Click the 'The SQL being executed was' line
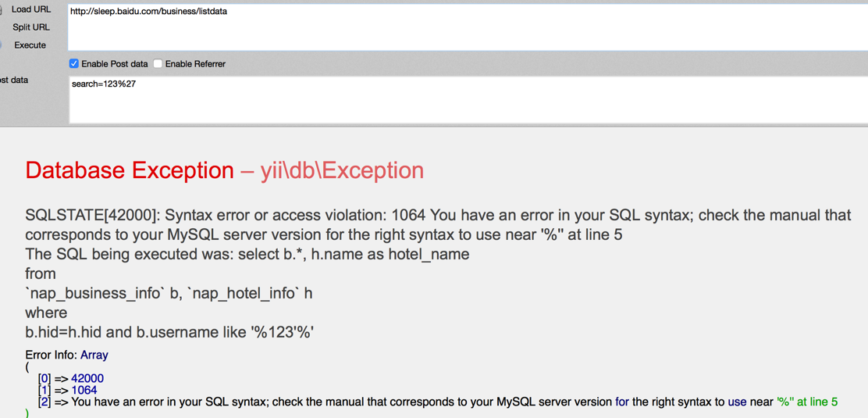The height and width of the screenshot is (418, 868). (247, 255)
